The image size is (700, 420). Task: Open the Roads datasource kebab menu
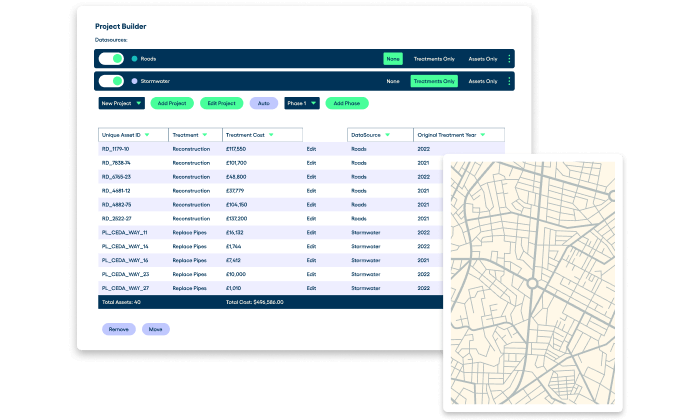coord(509,59)
